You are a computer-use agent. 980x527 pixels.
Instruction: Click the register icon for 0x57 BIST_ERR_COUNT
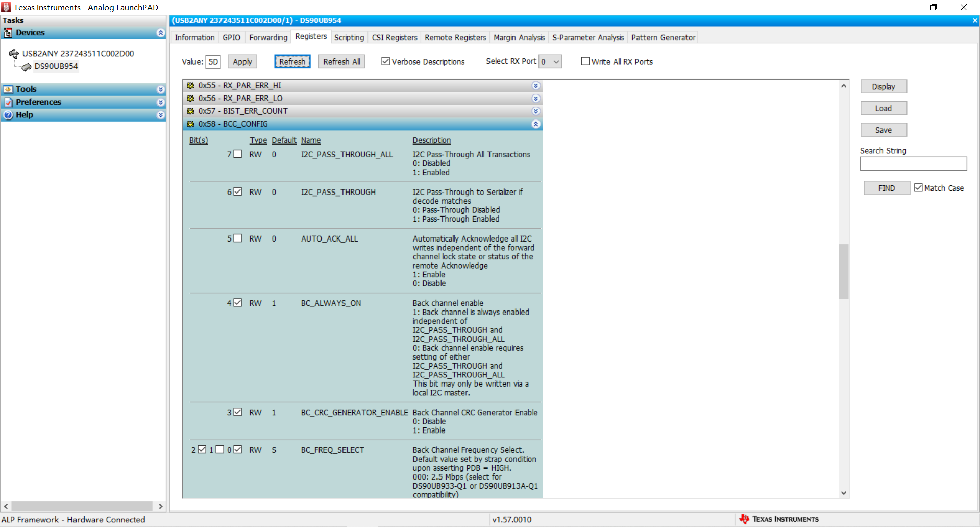[x=190, y=111]
